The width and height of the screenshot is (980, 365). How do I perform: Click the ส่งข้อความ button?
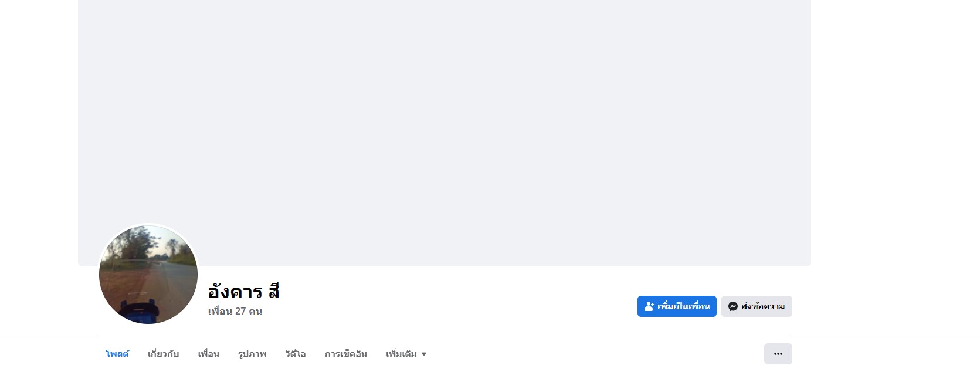[757, 306]
